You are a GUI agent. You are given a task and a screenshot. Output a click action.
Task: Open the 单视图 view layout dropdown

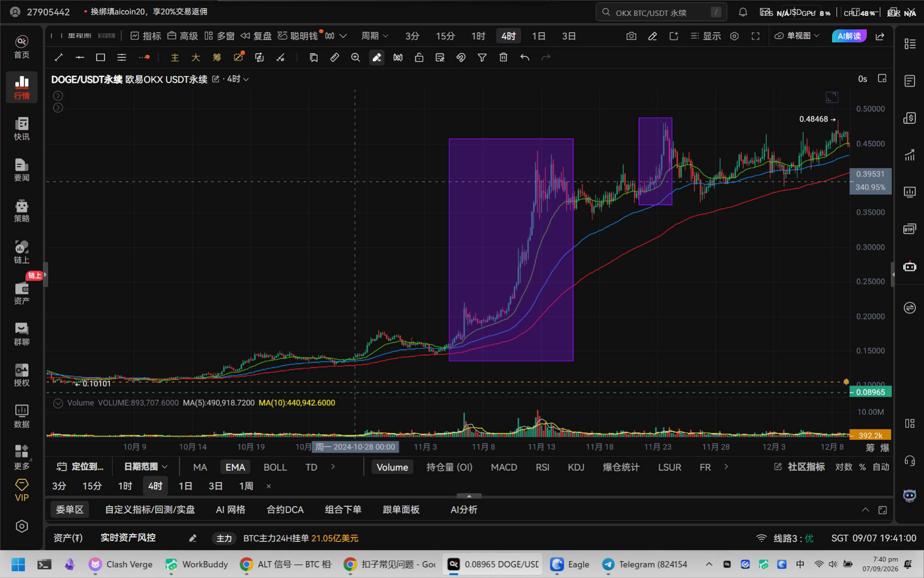[x=797, y=36]
